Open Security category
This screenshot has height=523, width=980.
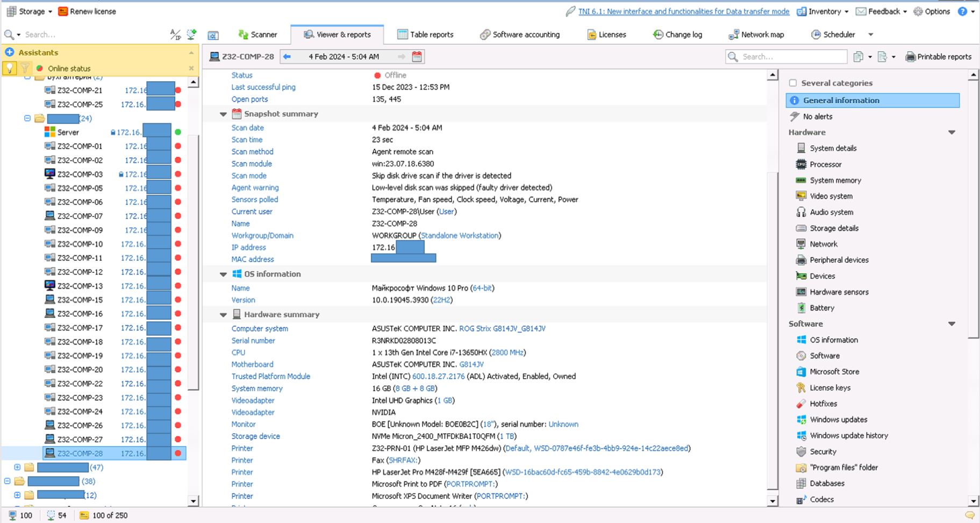tap(816, 452)
